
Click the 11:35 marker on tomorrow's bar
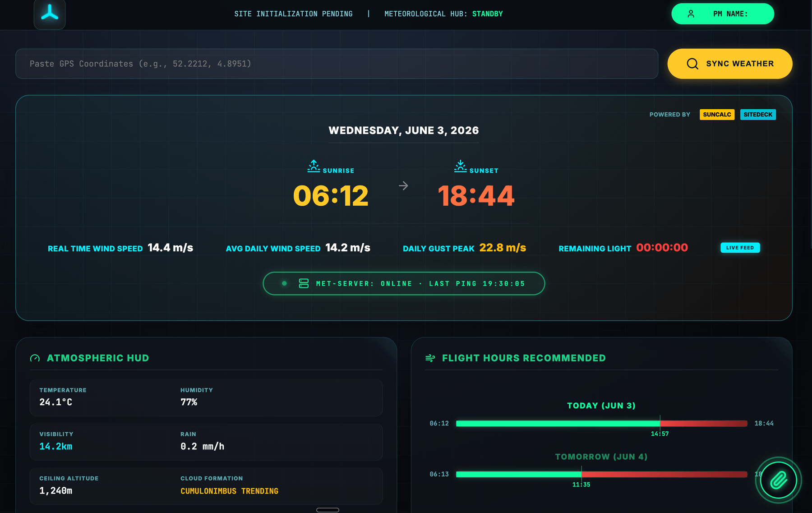click(x=581, y=485)
